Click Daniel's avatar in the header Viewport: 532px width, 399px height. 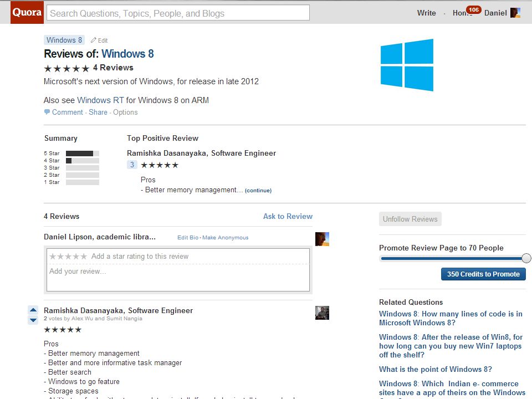coord(515,13)
